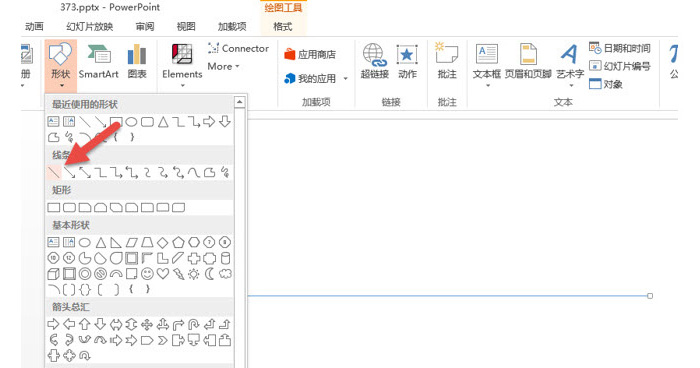Select the No Symbol shape

100,274
